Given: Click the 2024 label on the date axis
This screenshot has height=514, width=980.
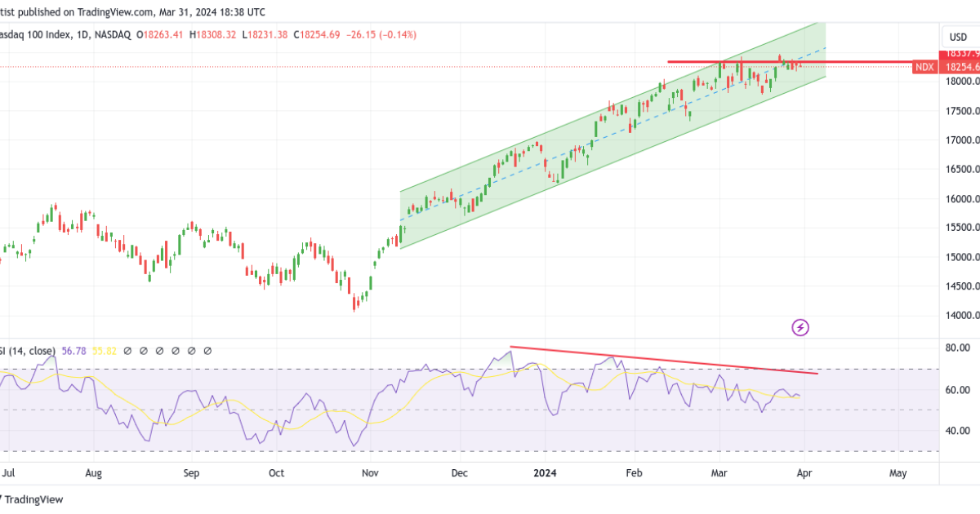Looking at the screenshot, I should 544,473.
